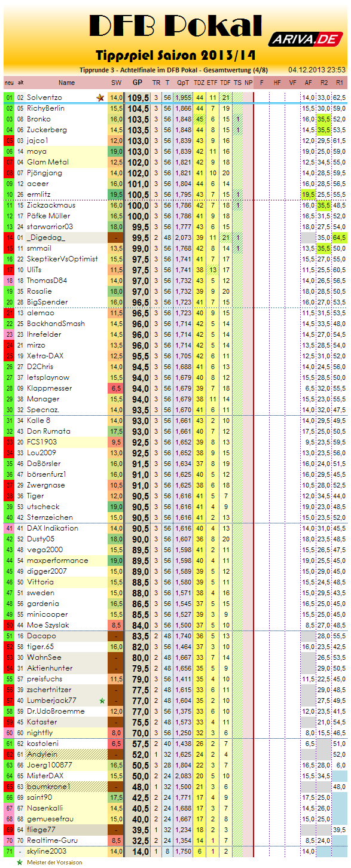The height and width of the screenshot is (868, 351).
Task: Select the name 'Moe Szyslak'
Action: pyautogui.click(x=49, y=625)
